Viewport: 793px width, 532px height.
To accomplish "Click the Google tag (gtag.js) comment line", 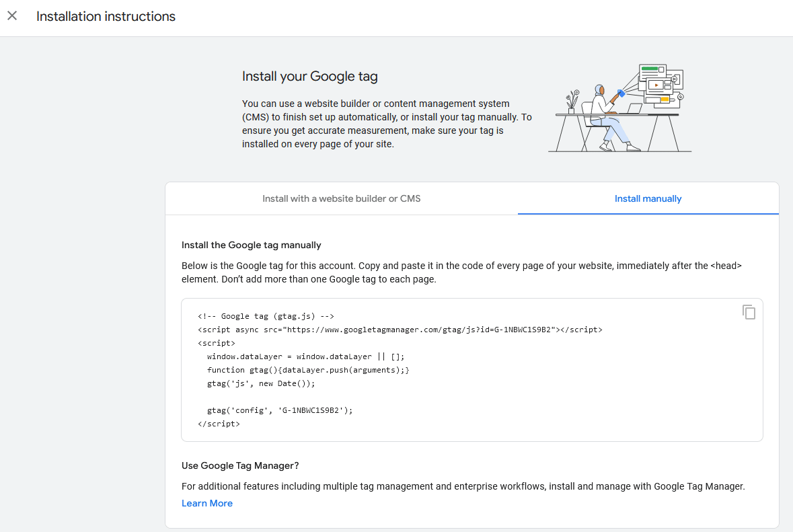I will click(266, 316).
